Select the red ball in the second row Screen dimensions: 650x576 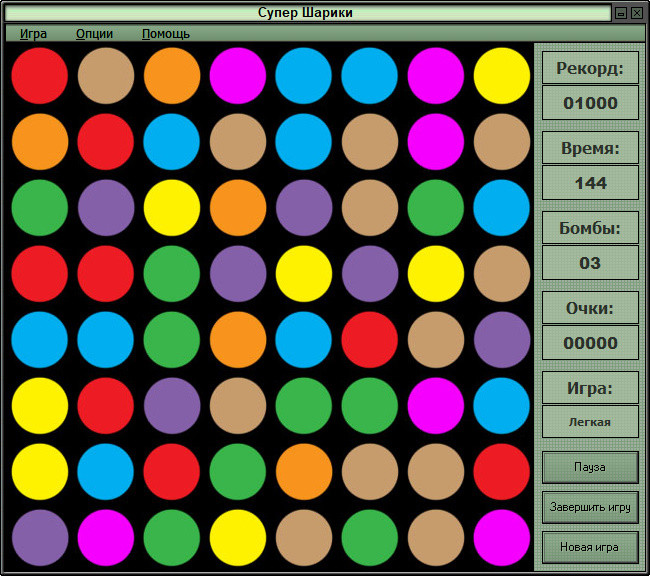pyautogui.click(x=106, y=141)
